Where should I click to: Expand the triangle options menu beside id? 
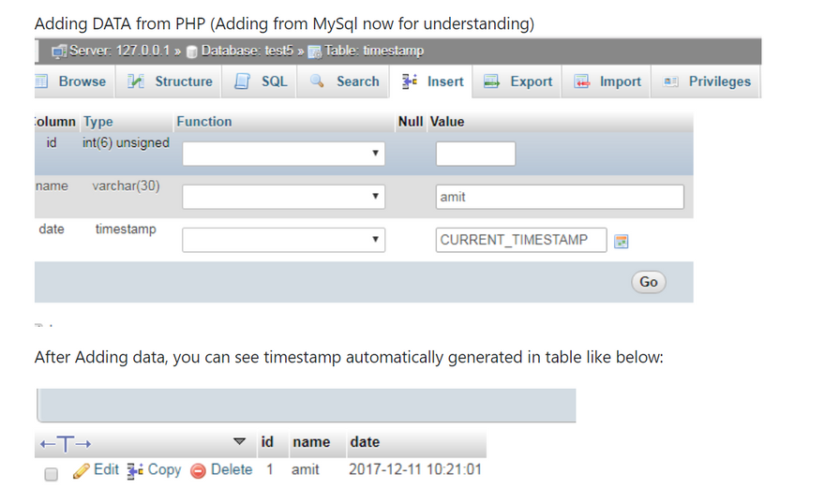click(x=239, y=442)
